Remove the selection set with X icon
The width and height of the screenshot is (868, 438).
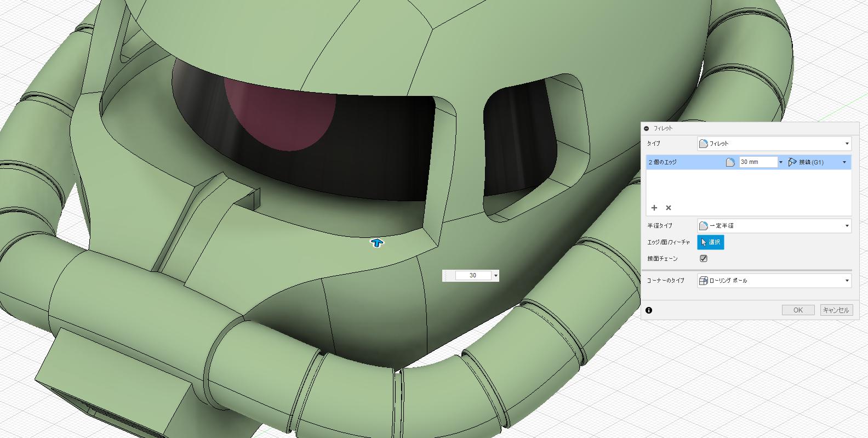click(x=669, y=208)
